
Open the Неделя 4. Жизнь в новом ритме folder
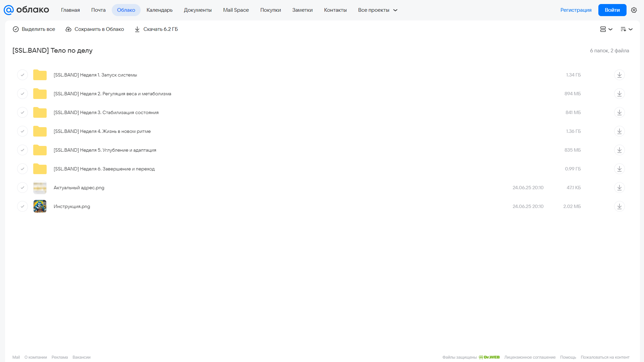tap(102, 131)
